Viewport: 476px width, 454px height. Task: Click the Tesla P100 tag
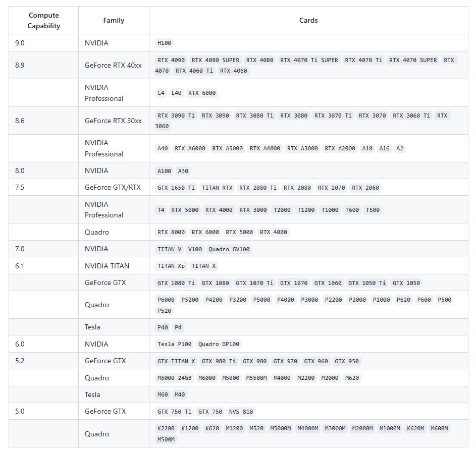pos(175,344)
